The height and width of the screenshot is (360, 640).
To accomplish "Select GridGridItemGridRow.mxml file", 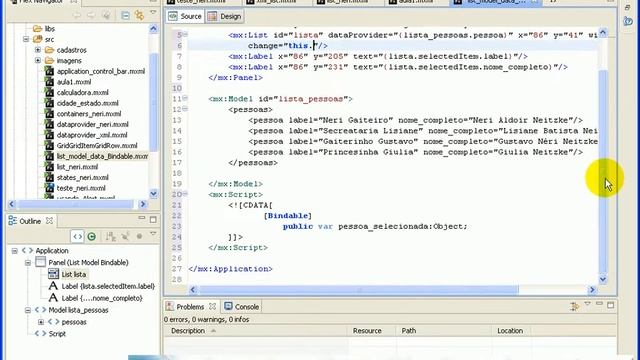I will (x=97, y=145).
